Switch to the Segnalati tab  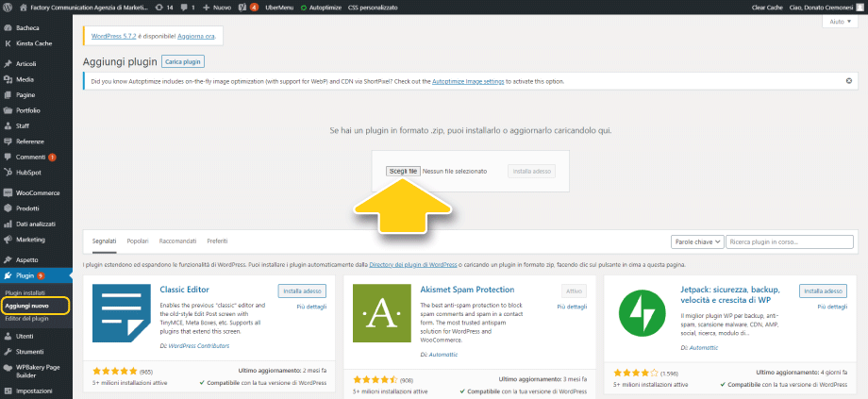tap(104, 241)
